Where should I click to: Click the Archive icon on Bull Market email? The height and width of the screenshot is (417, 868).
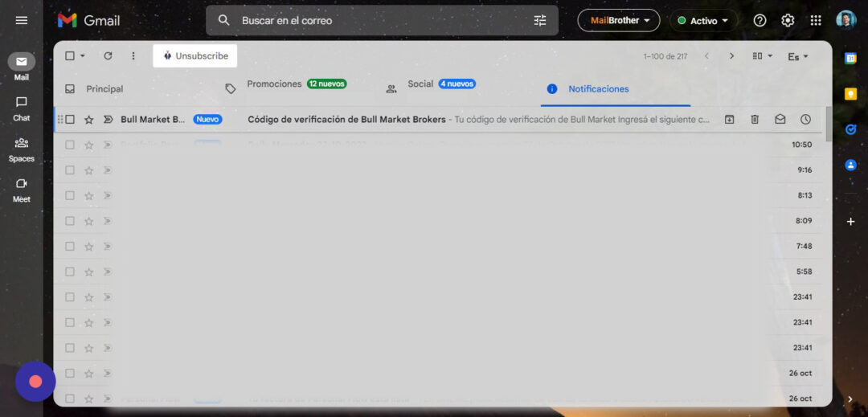[729, 120]
